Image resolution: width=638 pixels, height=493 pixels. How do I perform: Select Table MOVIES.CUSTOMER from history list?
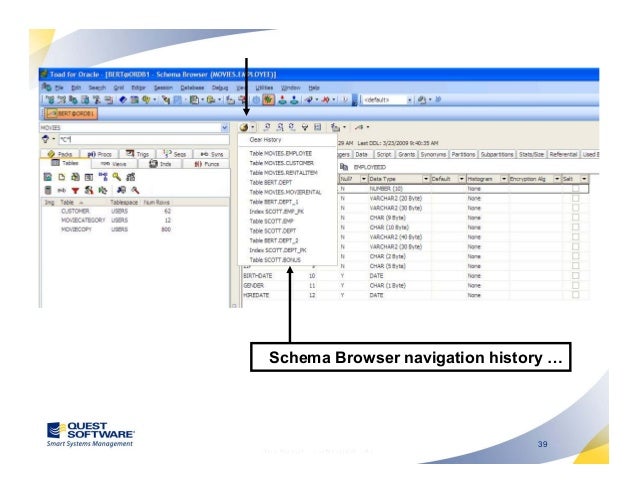click(282, 163)
